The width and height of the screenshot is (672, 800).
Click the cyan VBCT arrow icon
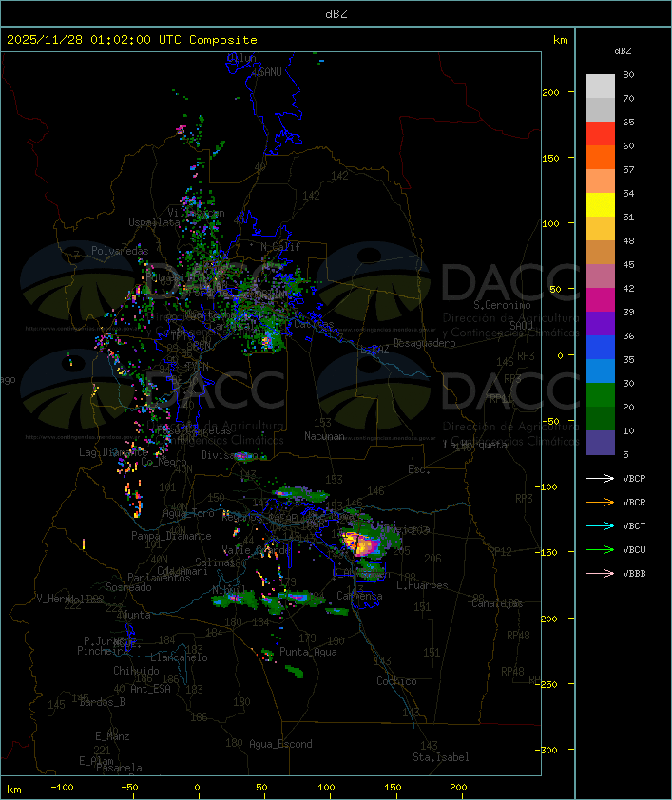tap(600, 525)
